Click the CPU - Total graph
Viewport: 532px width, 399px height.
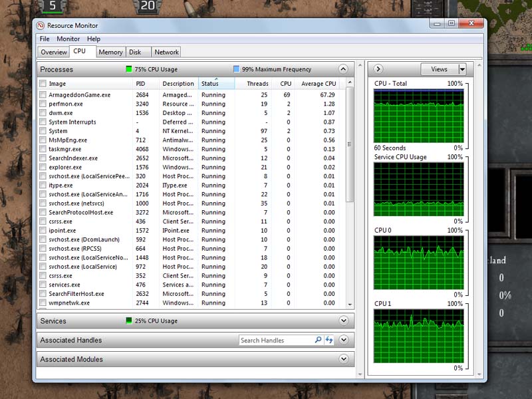tap(419, 116)
